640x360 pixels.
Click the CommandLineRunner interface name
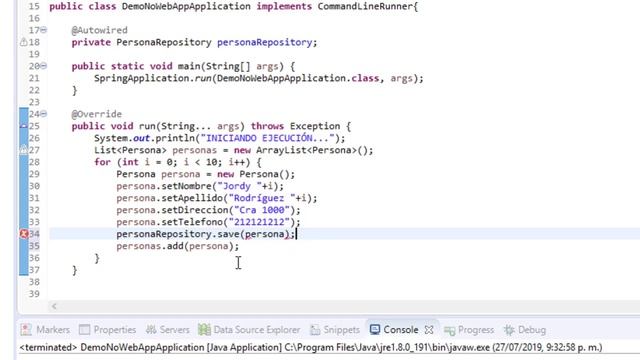pyautogui.click(x=365, y=7)
